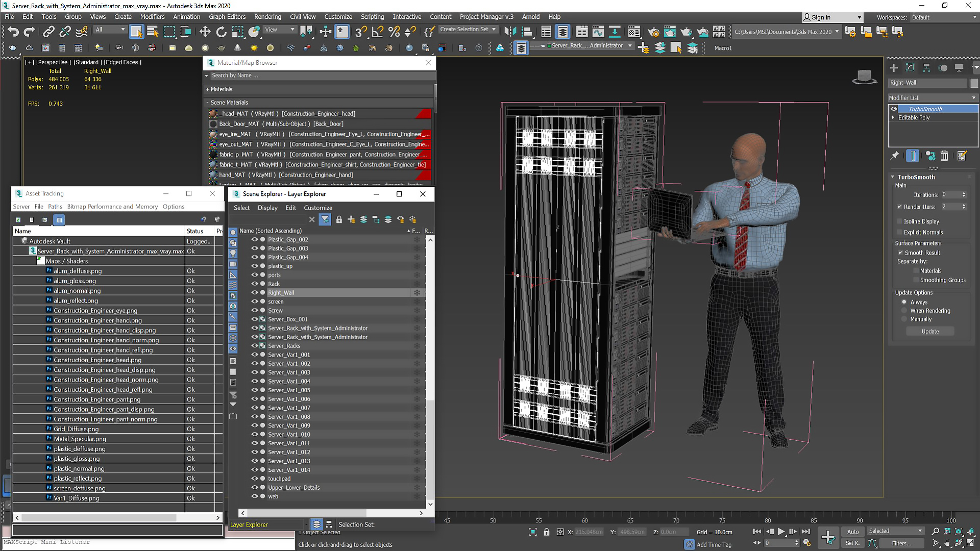Screen dimensions: 980x551
Task: Click the Refresh icon in Asset Tracking toolbar
Action: tap(18, 220)
